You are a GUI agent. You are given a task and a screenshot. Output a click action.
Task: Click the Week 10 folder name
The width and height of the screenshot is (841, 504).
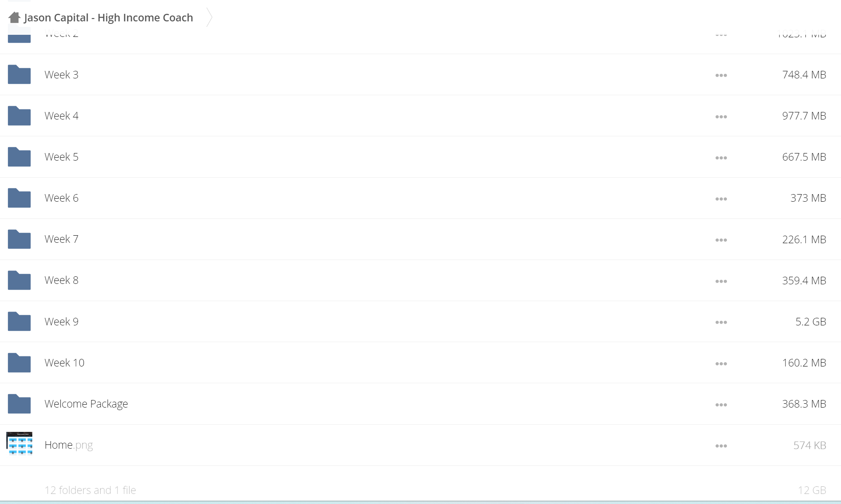[64, 363]
